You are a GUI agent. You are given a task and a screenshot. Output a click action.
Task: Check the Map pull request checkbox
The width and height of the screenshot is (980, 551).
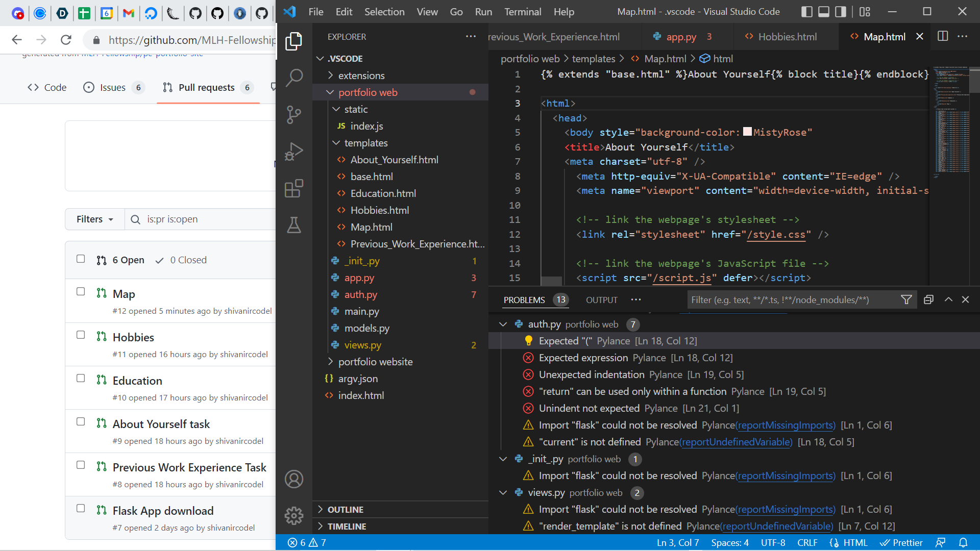81,291
